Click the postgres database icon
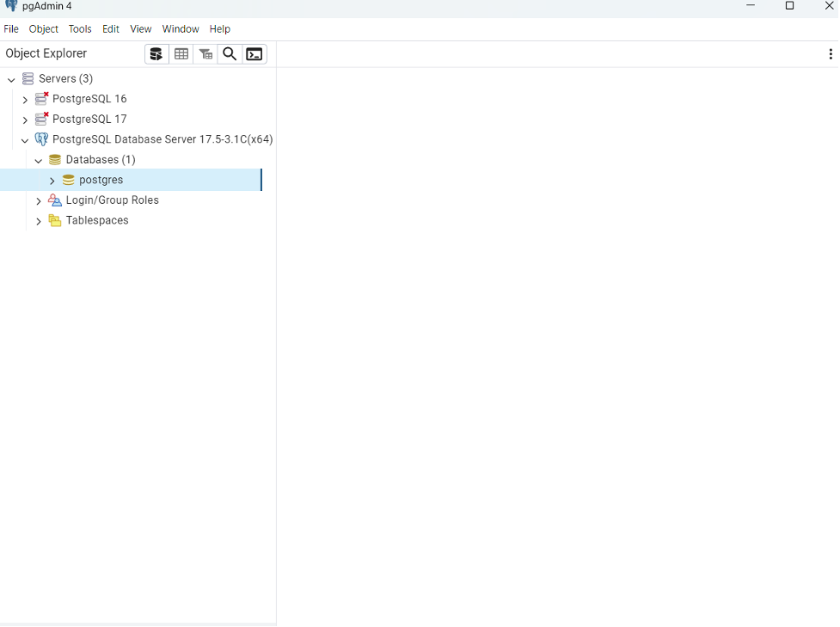 [69, 181]
